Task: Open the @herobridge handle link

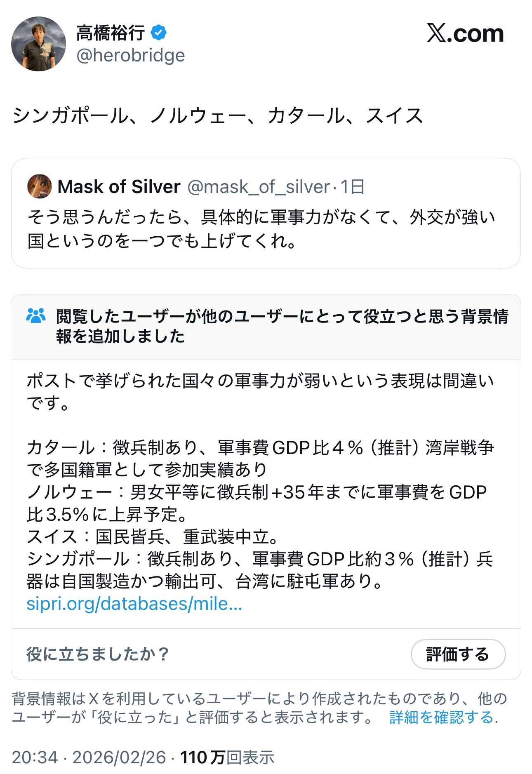Action: click(131, 55)
